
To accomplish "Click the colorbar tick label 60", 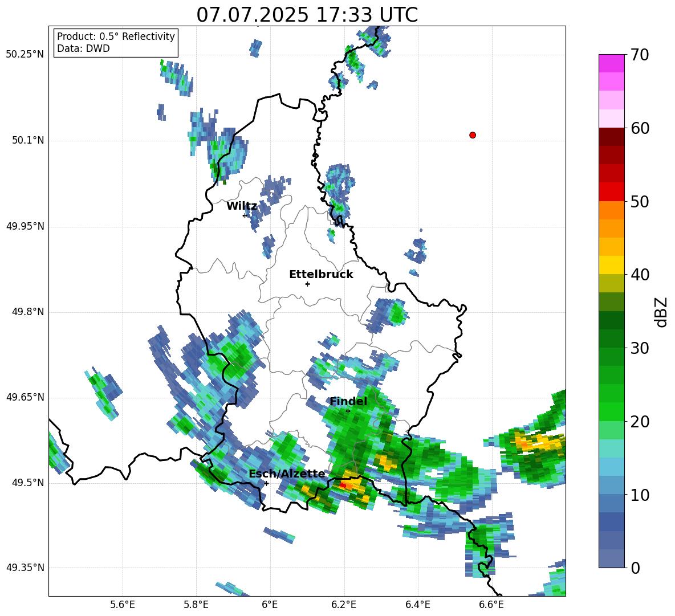I will point(640,128).
